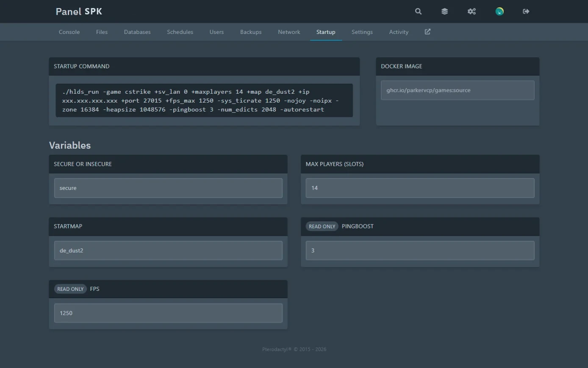588x368 pixels.
Task: Click the SECURE OR INSECURE label
Action: (x=83, y=164)
